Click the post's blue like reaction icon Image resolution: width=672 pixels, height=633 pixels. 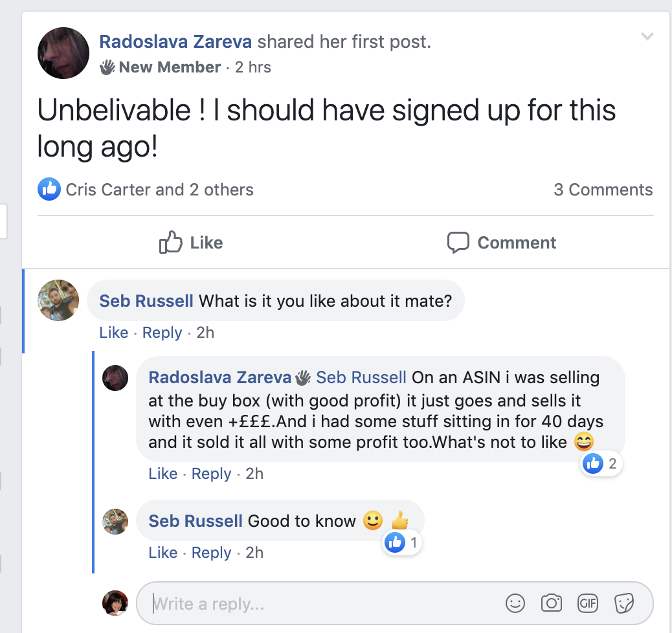click(x=49, y=190)
